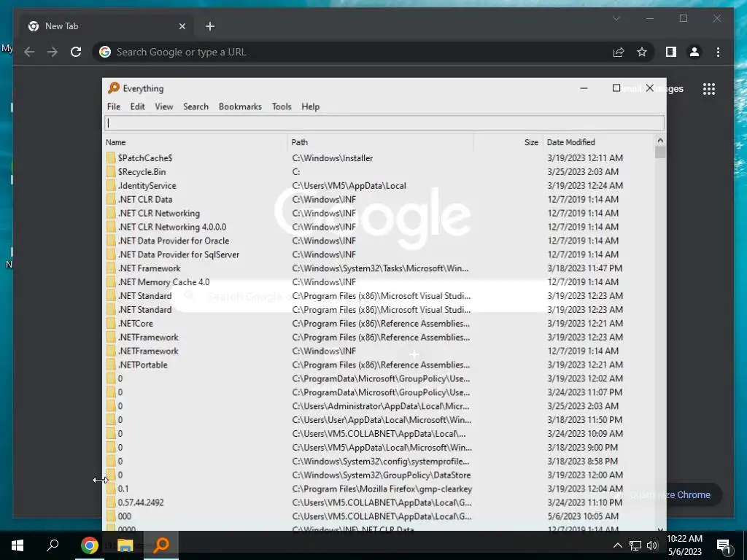Close the New Tab tab
This screenshot has width=747, height=560.
tap(182, 26)
